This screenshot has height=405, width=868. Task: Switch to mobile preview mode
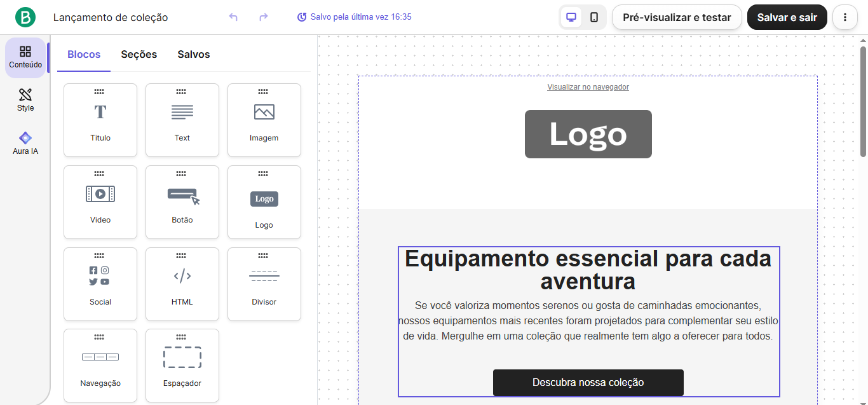pyautogui.click(x=595, y=17)
